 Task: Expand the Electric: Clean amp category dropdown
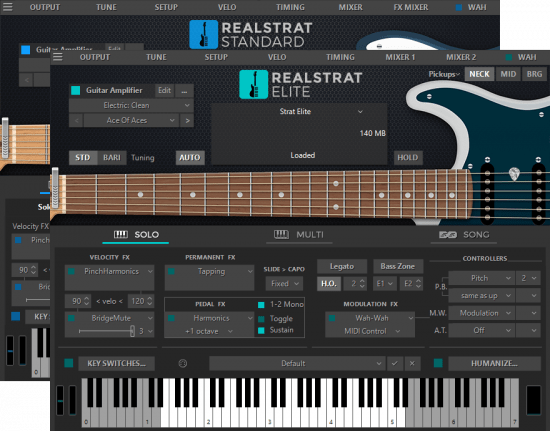[x=131, y=105]
